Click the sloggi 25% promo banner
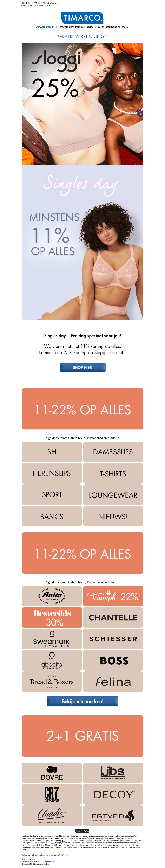This screenshot has width=165, height=868. (x=82, y=103)
